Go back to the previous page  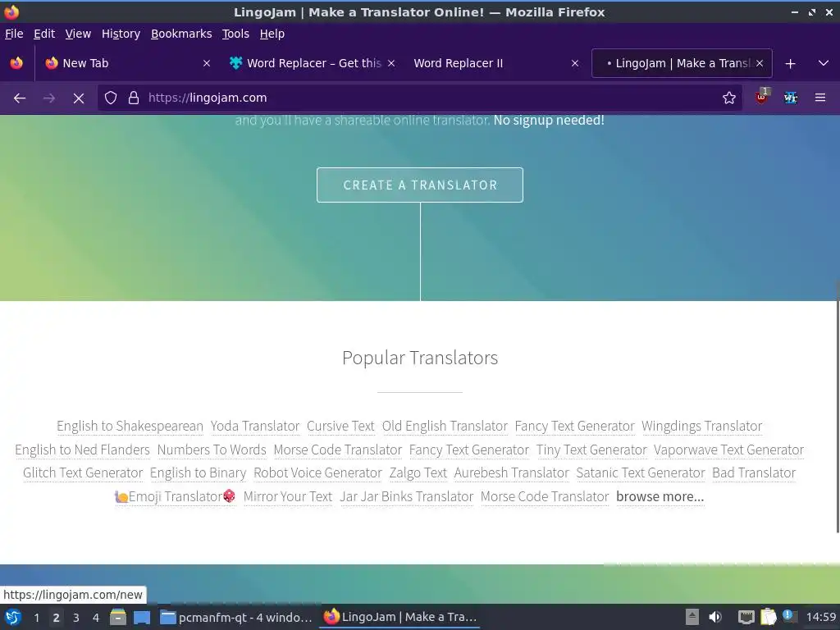click(20, 98)
